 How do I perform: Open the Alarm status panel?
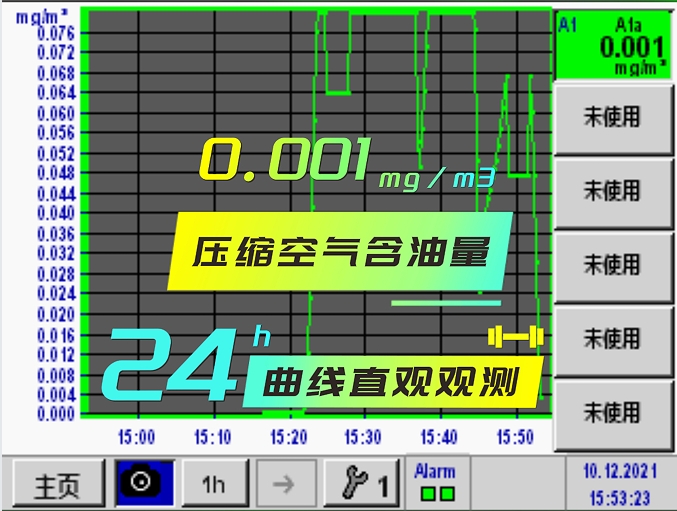(437, 483)
